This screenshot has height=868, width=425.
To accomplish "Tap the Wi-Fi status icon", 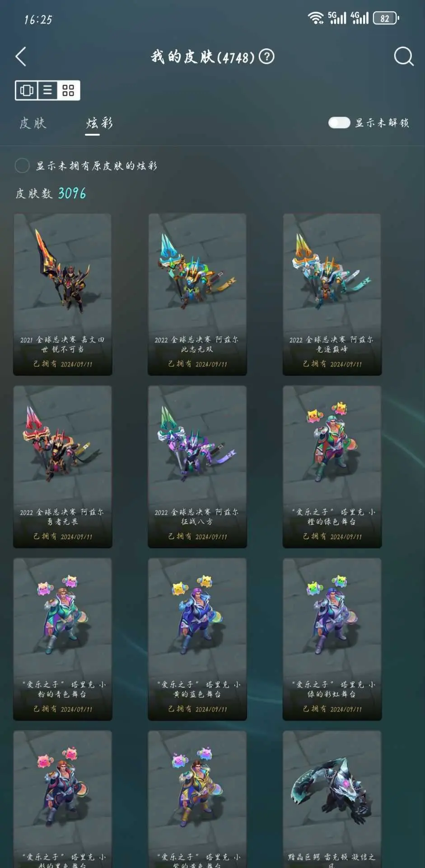I will pos(315,18).
